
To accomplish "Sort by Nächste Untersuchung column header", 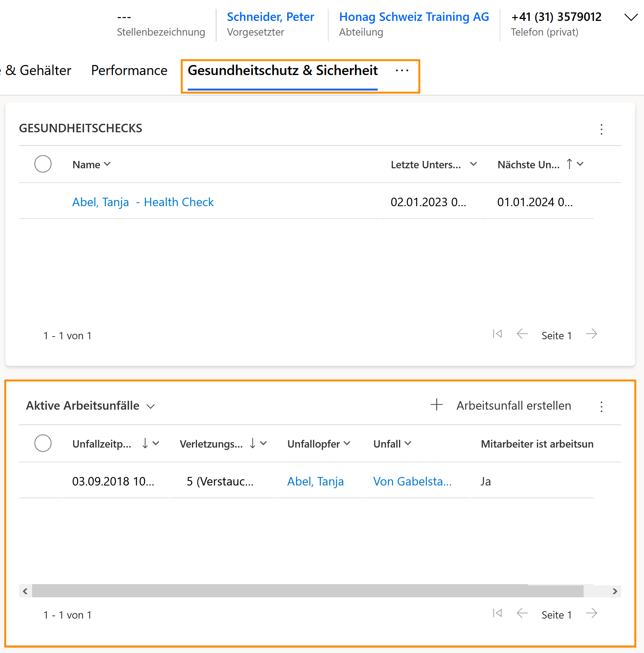I will tap(528, 165).
